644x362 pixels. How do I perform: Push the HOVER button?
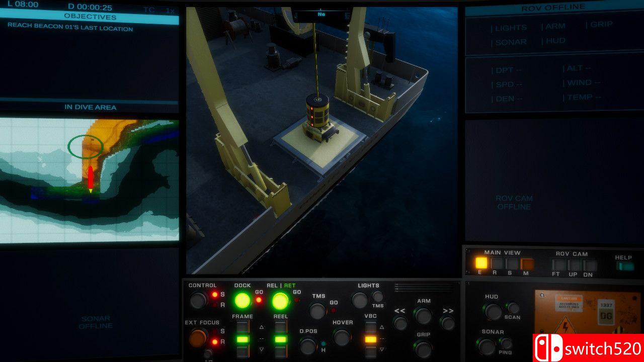click(342, 337)
